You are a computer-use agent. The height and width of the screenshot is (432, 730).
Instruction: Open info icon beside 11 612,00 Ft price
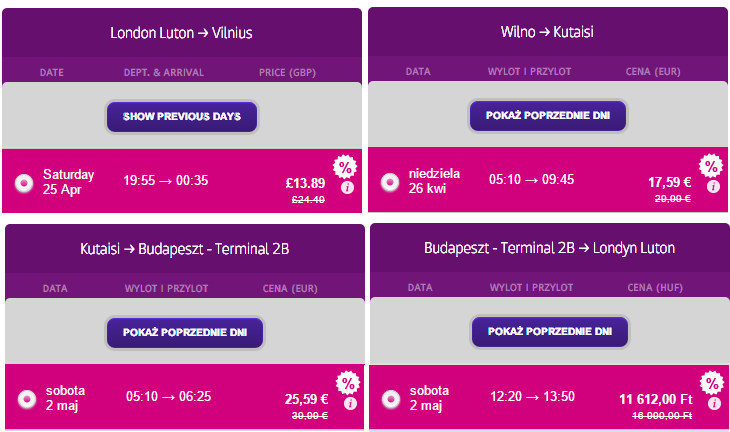point(714,404)
